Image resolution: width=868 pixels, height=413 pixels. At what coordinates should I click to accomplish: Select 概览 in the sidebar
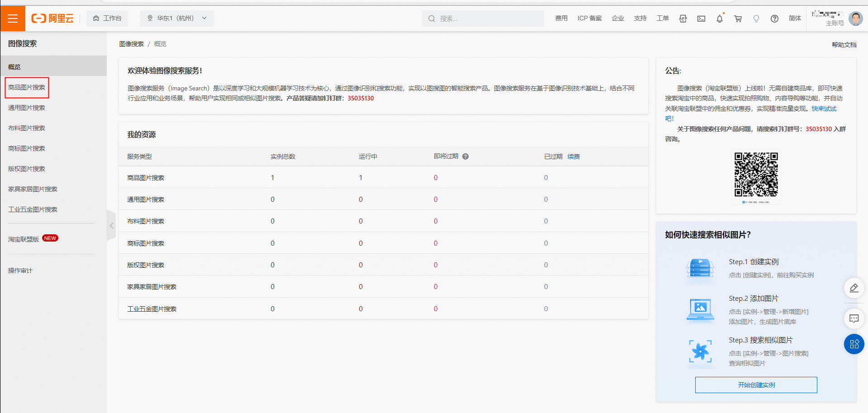(53, 66)
